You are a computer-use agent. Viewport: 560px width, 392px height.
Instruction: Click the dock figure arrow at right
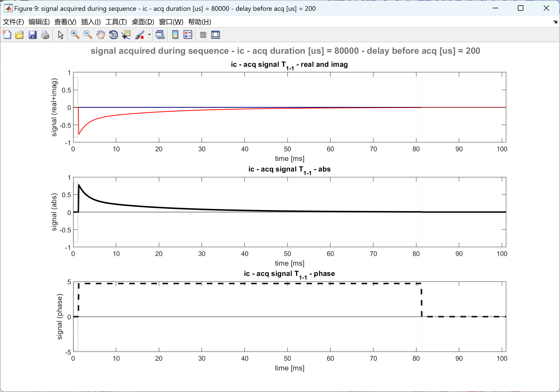pyautogui.click(x=555, y=22)
